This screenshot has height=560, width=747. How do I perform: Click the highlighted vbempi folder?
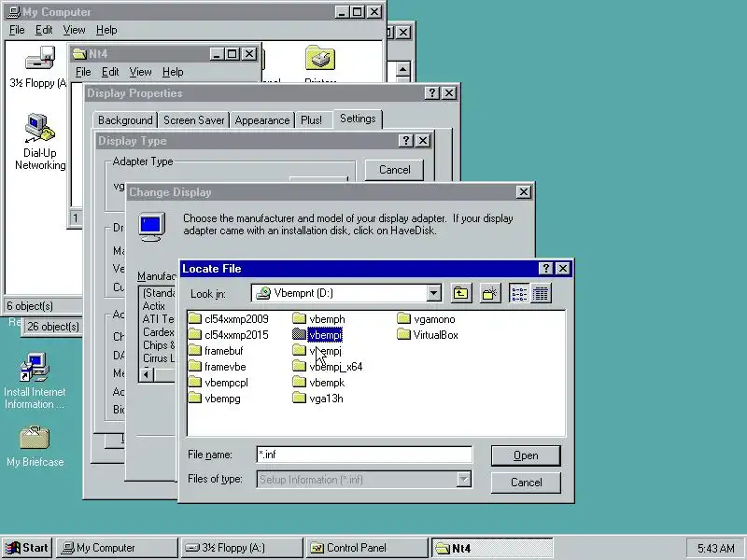pos(317,335)
